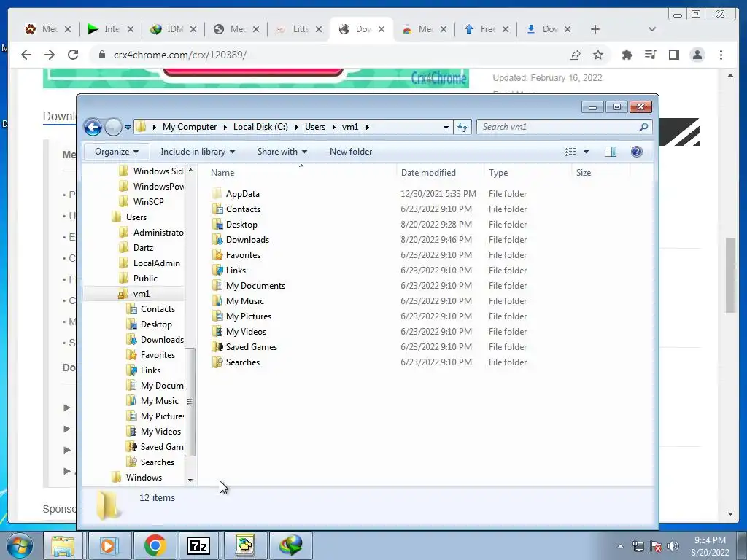Select LocalAdmin in the navigation tree
Image resolution: width=747 pixels, height=560 pixels.
[x=156, y=262]
